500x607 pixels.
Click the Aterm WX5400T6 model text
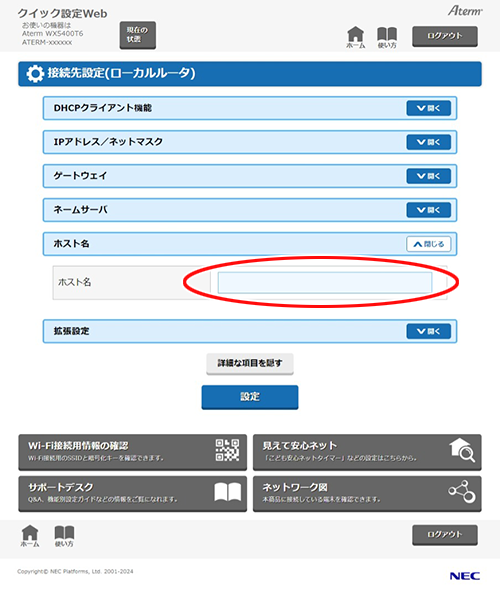pos(52,34)
